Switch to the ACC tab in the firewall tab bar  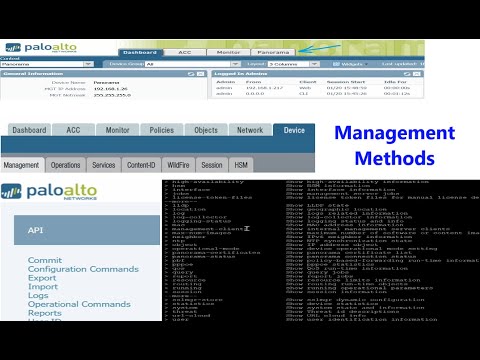click(73, 130)
